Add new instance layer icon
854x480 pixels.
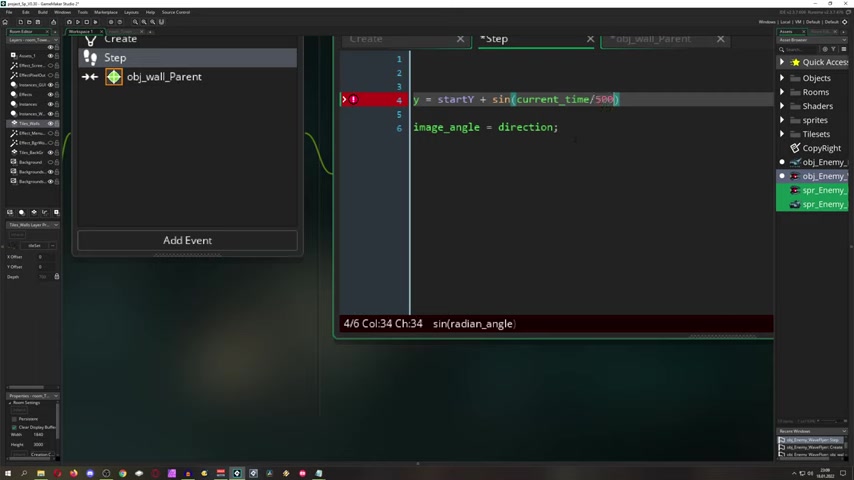(22, 212)
